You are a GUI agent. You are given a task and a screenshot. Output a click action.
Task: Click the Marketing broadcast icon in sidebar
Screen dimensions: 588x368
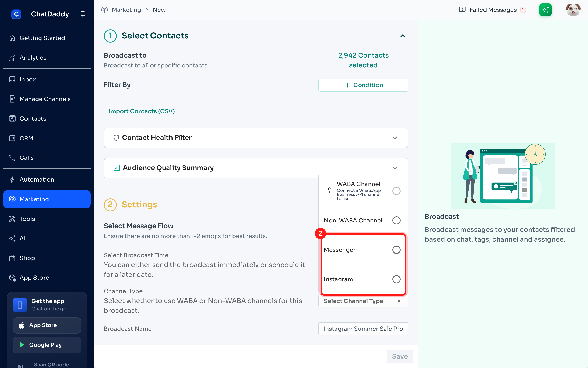(12, 199)
